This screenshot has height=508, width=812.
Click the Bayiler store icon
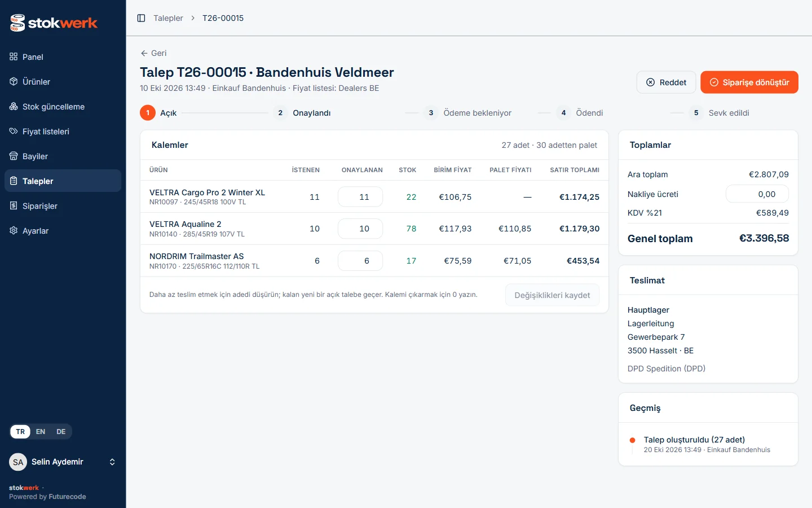(x=14, y=156)
